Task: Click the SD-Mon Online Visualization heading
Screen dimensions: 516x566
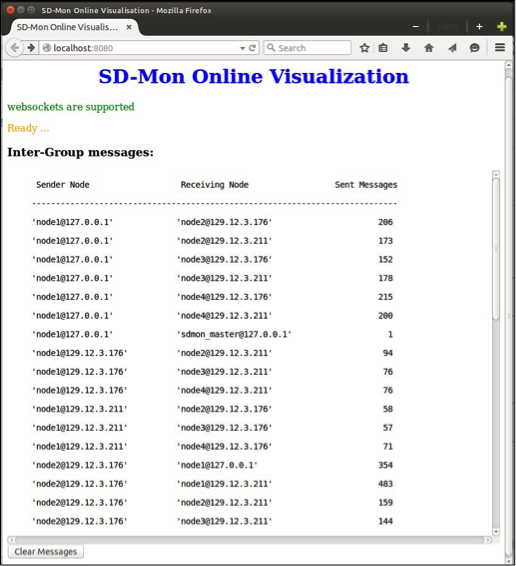Action: (253, 77)
